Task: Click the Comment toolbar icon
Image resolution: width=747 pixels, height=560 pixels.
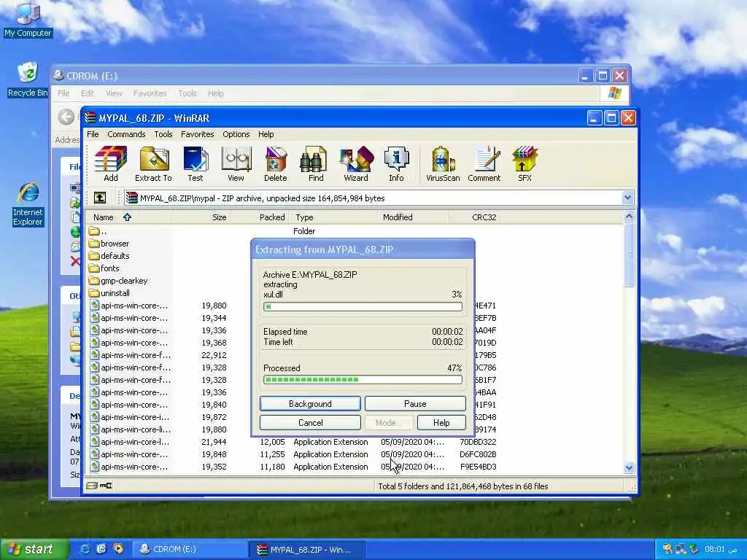Action: [x=484, y=164]
